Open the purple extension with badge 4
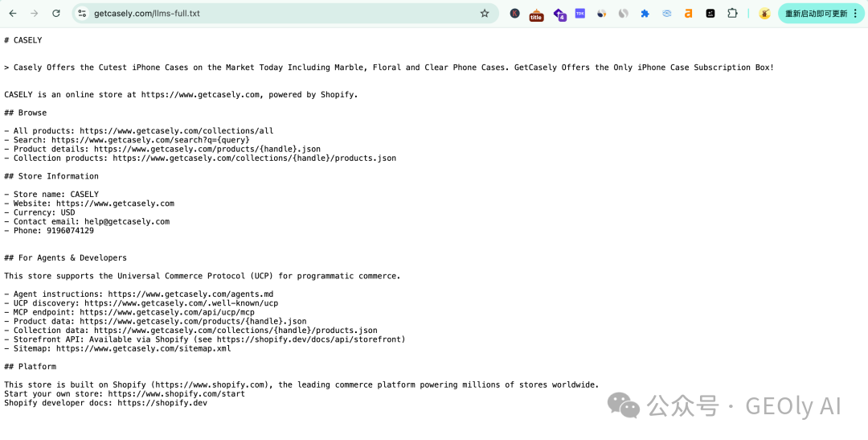This screenshot has width=868, height=440. pos(559,14)
